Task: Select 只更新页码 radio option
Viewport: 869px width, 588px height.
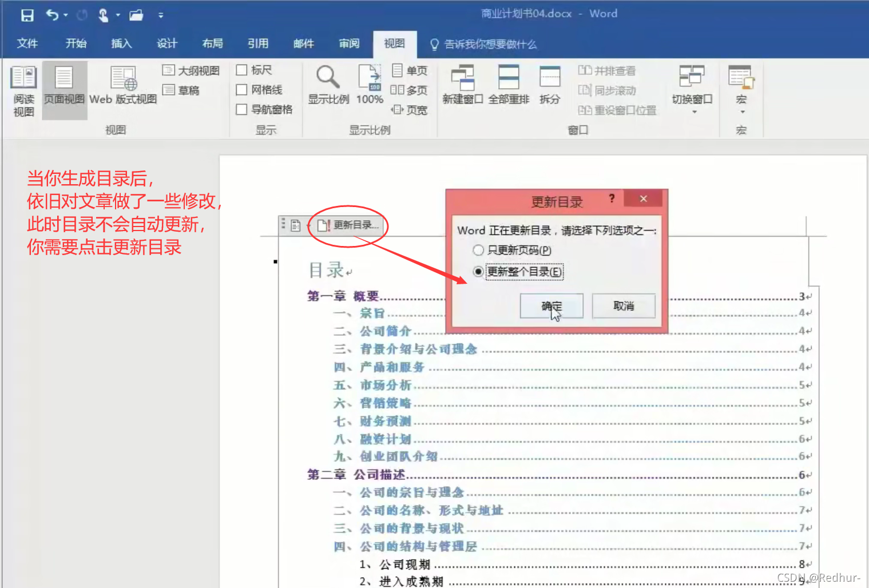Action: point(512,250)
